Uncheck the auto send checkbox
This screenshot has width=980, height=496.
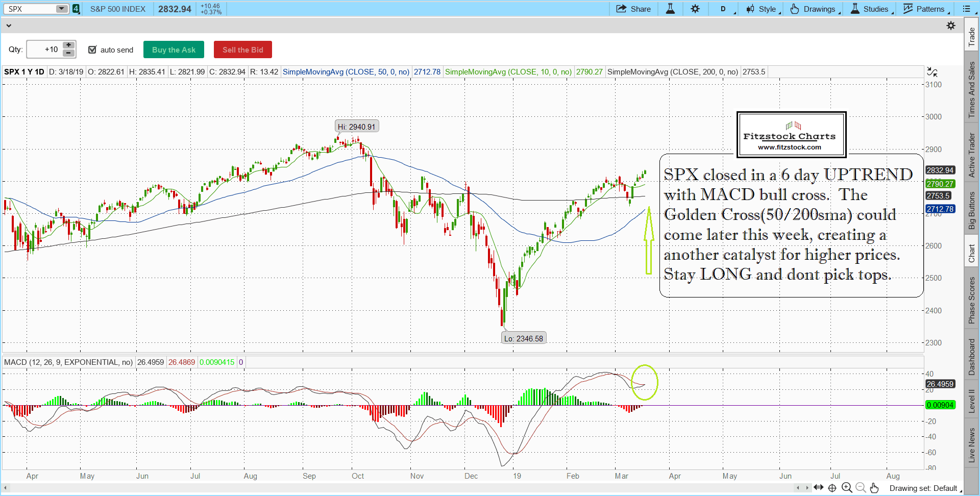pos(92,49)
